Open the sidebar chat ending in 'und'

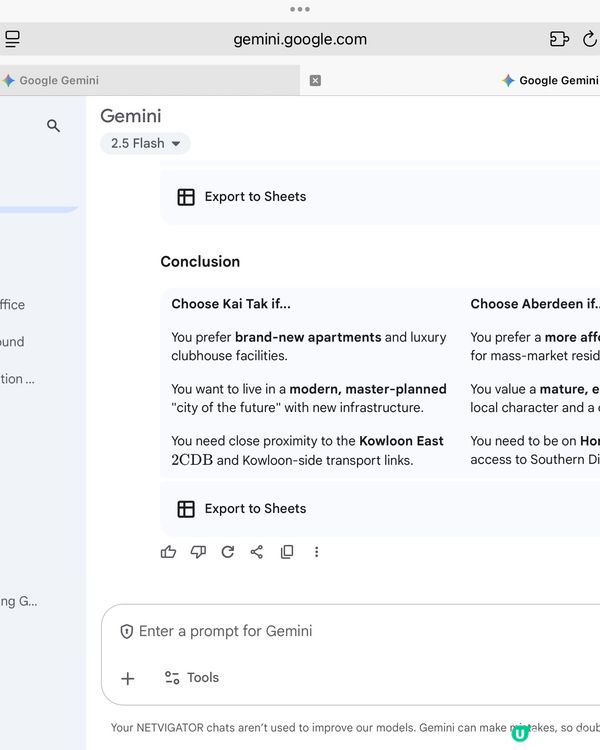(12, 342)
